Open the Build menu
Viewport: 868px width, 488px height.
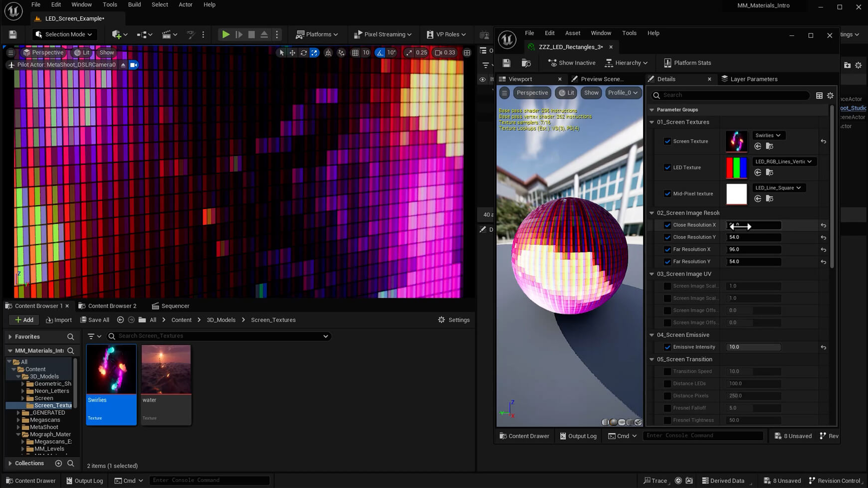134,4
